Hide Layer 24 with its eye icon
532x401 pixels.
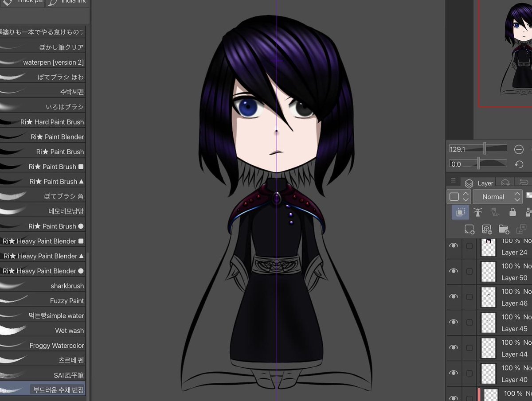coord(454,245)
